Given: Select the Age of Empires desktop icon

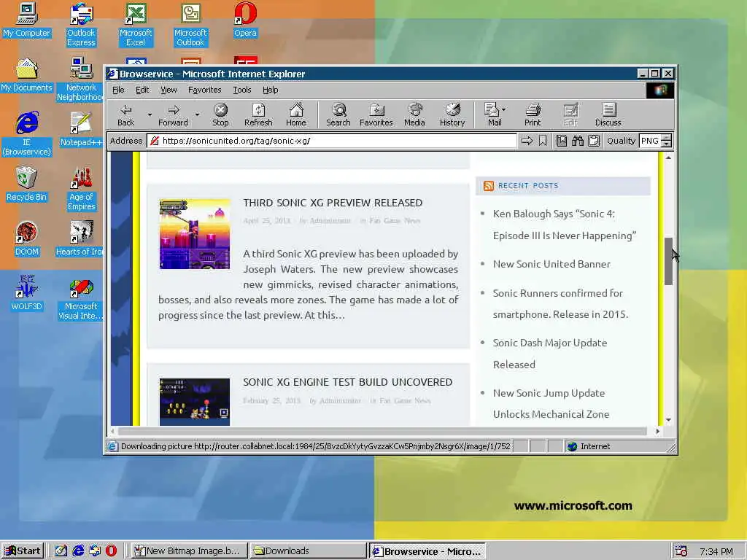Looking at the screenshot, I should 81,189.
